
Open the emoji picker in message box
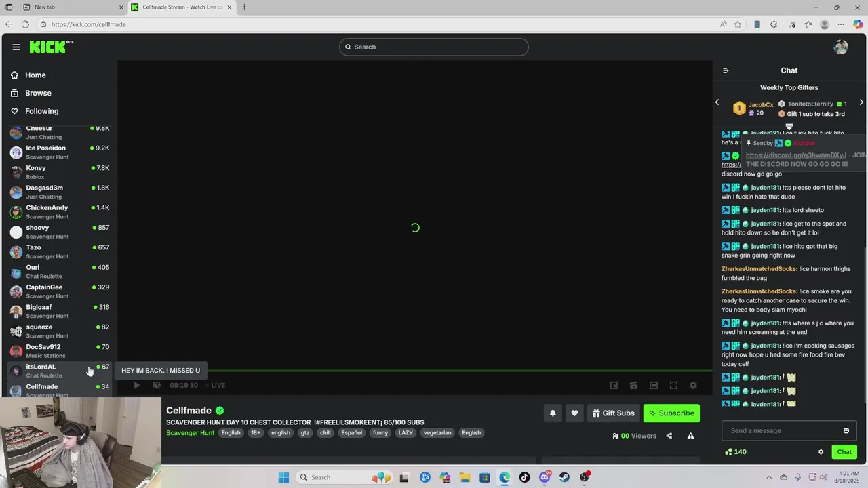[x=846, y=430]
